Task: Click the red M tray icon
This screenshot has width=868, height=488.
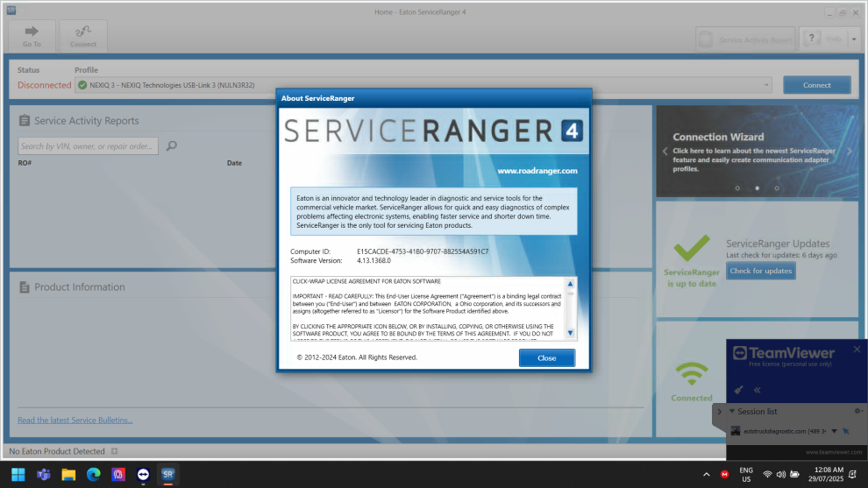Action: click(724, 475)
